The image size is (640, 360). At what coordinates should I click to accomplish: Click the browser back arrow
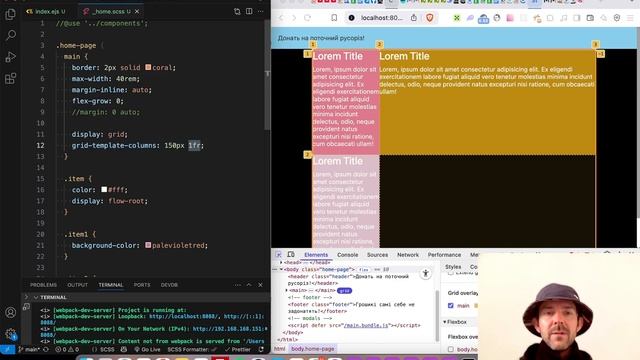click(281, 18)
